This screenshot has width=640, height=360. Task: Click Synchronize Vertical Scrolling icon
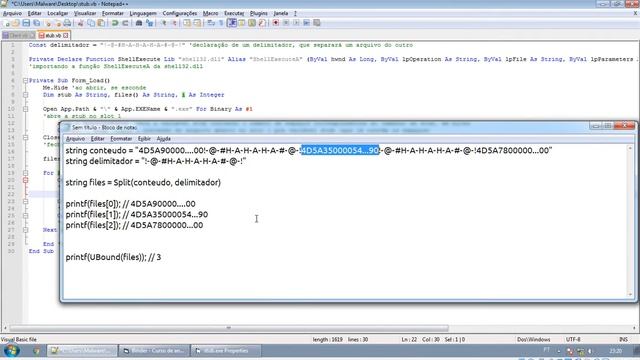[x=187, y=23]
